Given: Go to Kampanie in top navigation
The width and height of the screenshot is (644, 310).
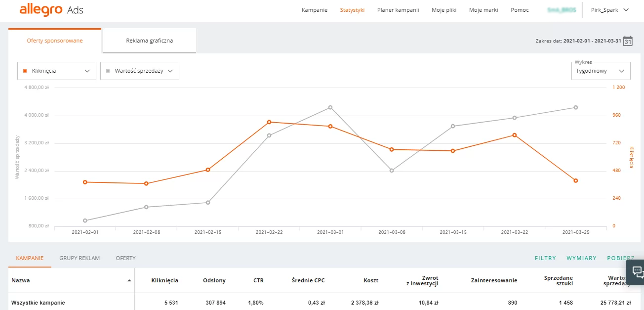Looking at the screenshot, I should [315, 10].
